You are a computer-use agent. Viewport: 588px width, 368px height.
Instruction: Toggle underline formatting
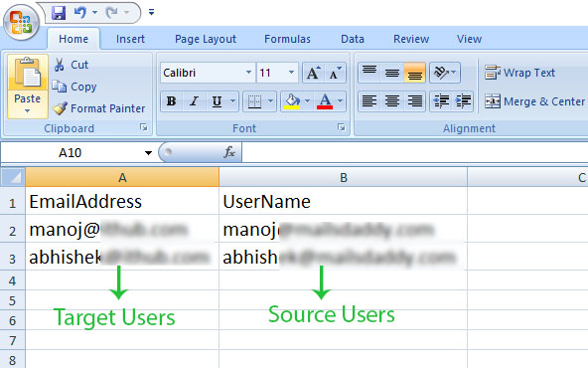pos(217,101)
